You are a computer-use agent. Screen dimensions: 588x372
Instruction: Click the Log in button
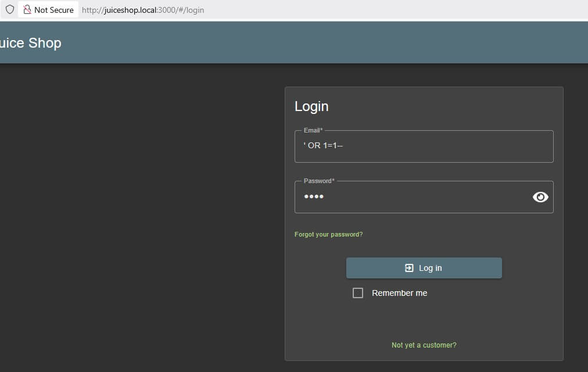coord(424,268)
